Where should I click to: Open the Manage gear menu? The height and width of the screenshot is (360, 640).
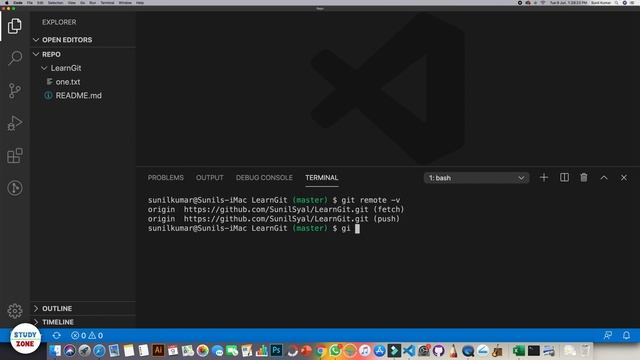15,311
